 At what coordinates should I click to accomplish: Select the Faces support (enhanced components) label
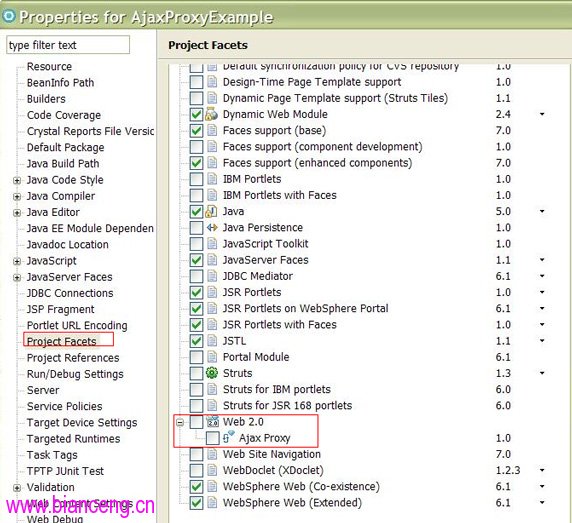pos(317,163)
